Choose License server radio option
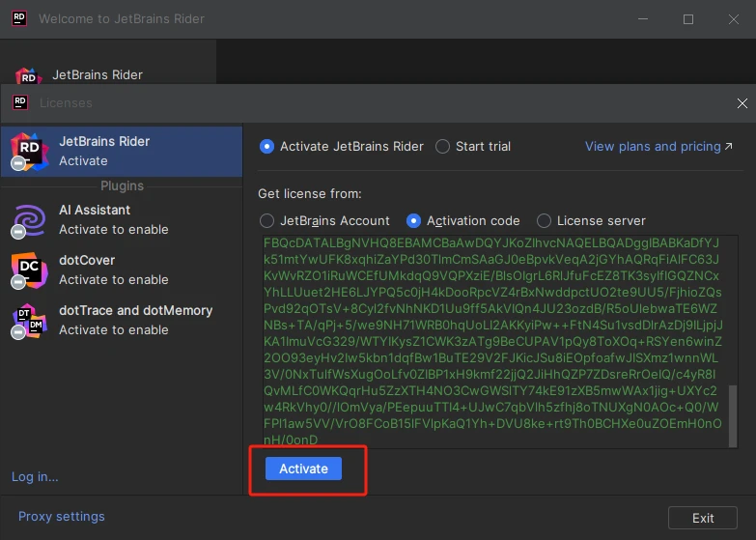Image resolution: width=756 pixels, height=540 pixels. 545,220
